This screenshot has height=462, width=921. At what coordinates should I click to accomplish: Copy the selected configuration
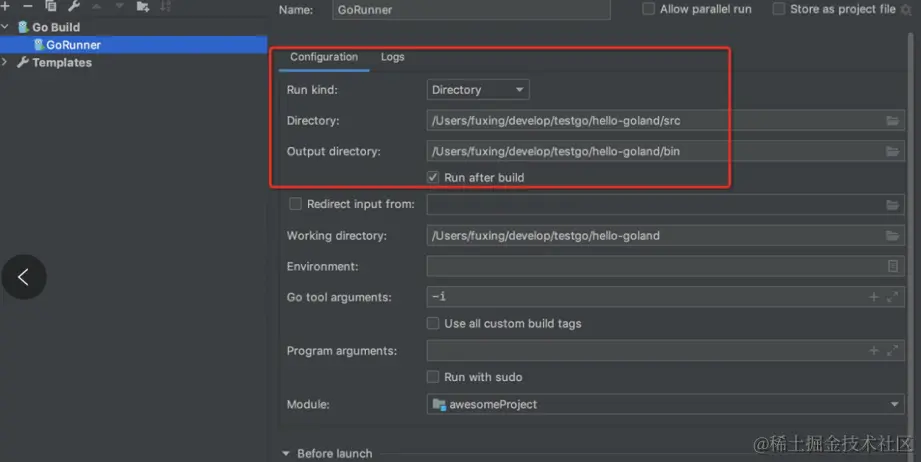click(51, 6)
